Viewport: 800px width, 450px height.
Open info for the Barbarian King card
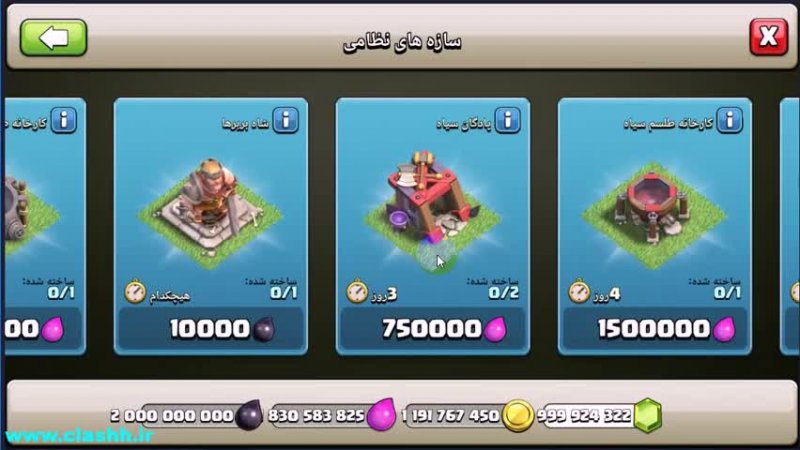tap(286, 120)
